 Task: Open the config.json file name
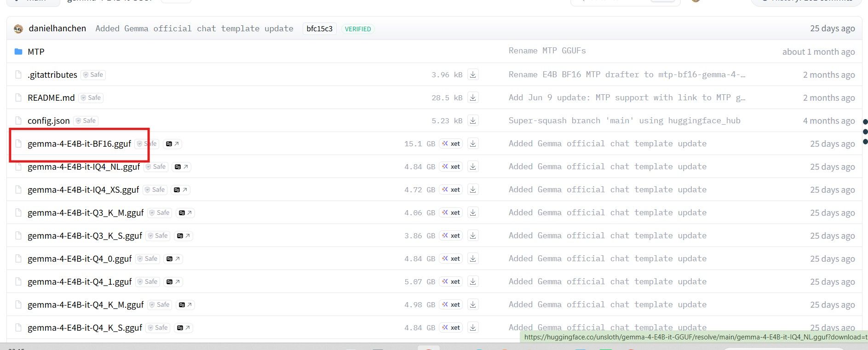click(49, 120)
